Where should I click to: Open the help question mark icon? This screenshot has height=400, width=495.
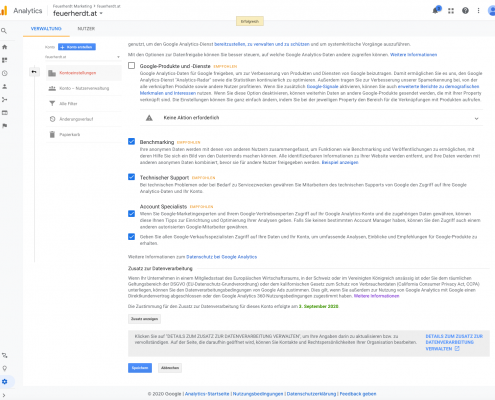(465, 11)
